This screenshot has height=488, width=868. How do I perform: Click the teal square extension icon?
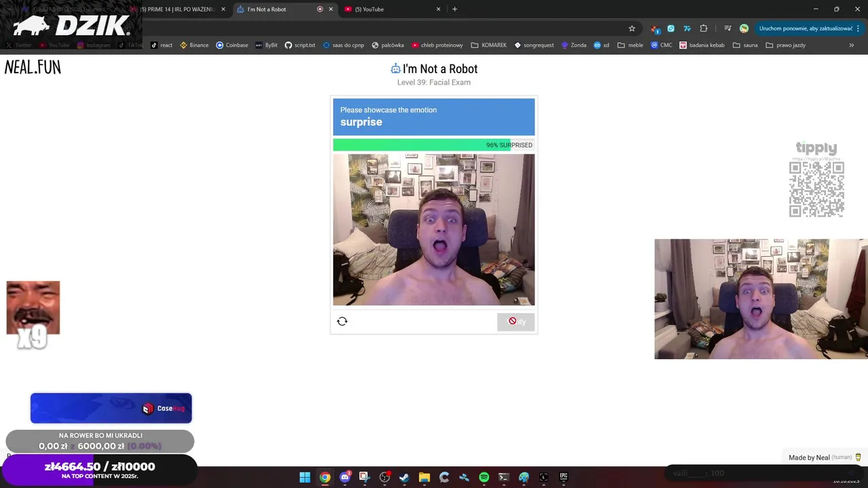[x=671, y=28]
